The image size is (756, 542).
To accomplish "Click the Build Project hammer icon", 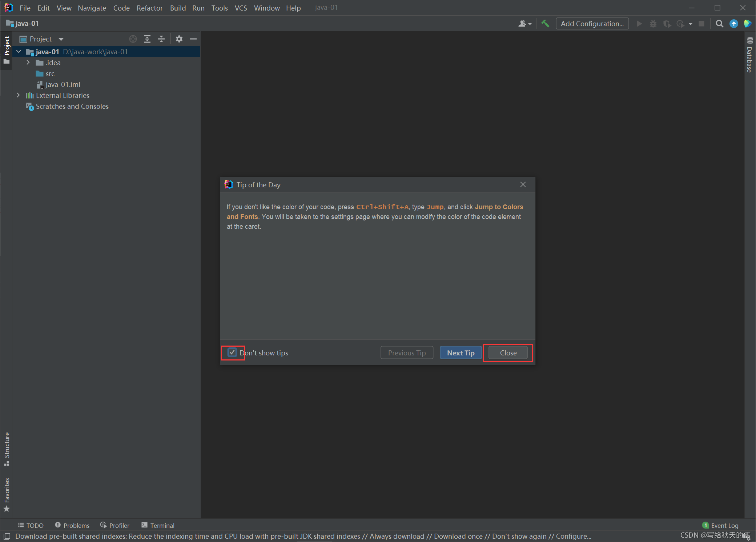I will 545,24.
